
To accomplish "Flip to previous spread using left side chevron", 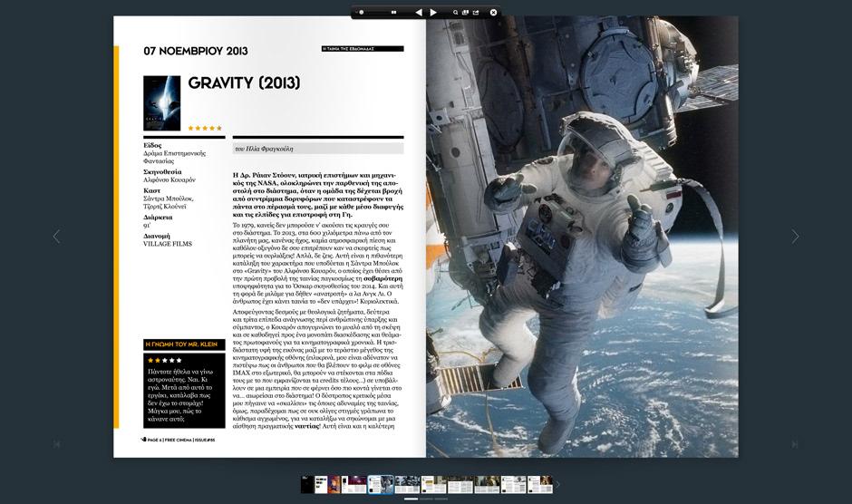I will click(x=56, y=236).
